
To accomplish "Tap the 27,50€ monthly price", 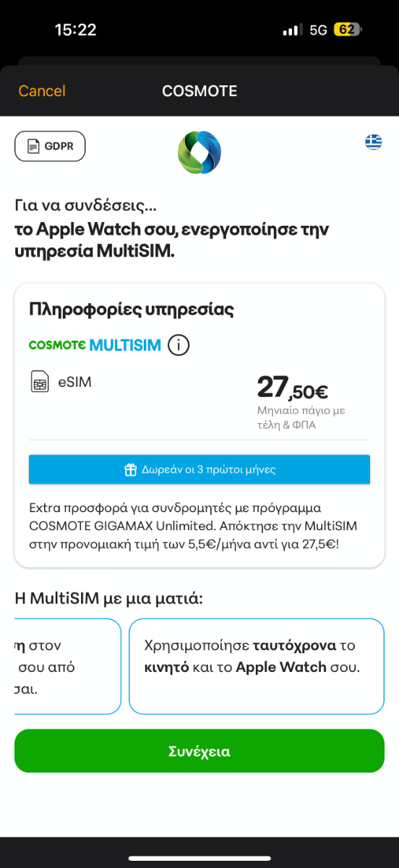I will coord(293,388).
